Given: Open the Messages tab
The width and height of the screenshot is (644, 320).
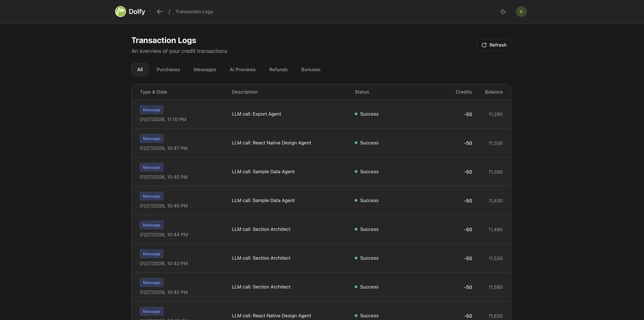Looking at the screenshot, I should point(205,69).
